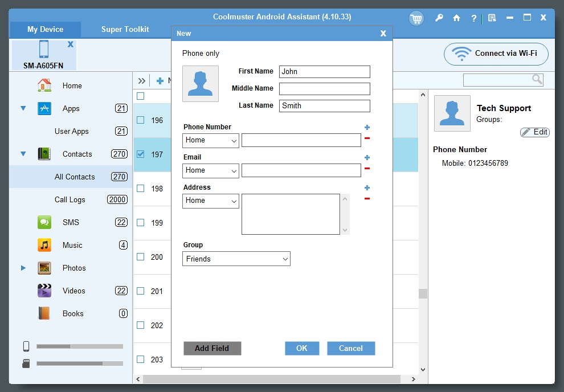Open the Group dropdown showing Friends

236,259
